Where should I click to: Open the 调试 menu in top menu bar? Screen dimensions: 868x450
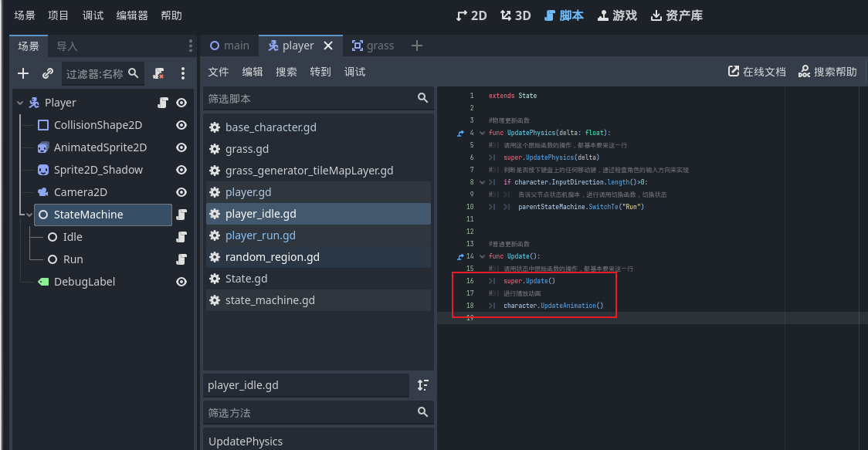(x=93, y=15)
